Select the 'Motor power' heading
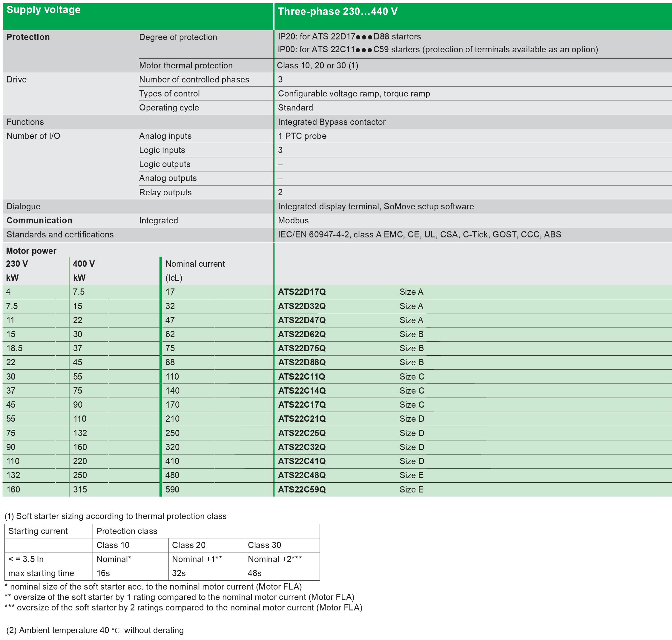The image size is (672, 640). [31, 251]
